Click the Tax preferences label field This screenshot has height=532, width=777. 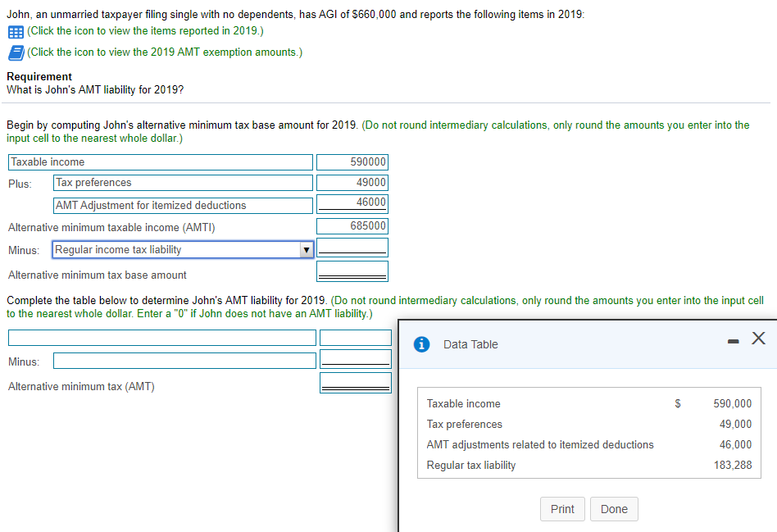[x=183, y=183]
